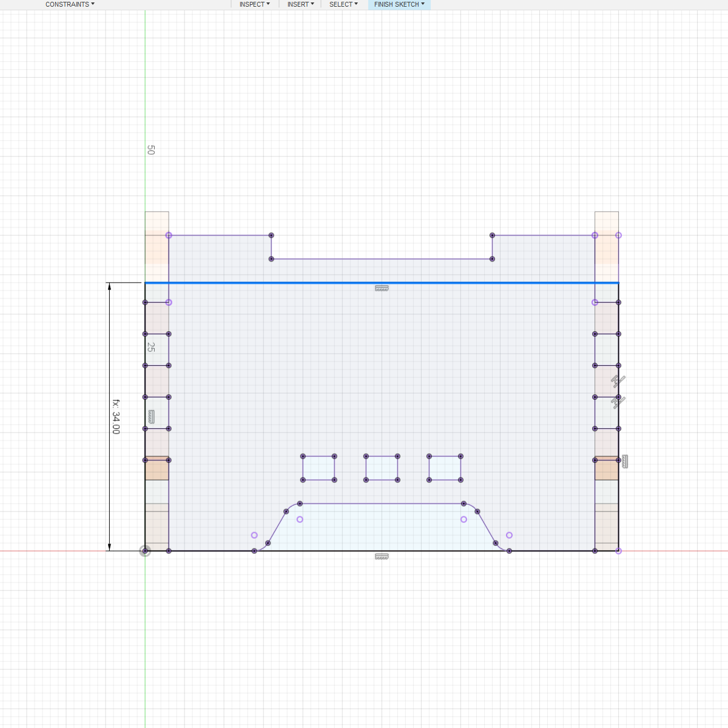This screenshot has width=728, height=728.
Task: Select the fx: 34.00 dimension value
Action: [x=116, y=417]
